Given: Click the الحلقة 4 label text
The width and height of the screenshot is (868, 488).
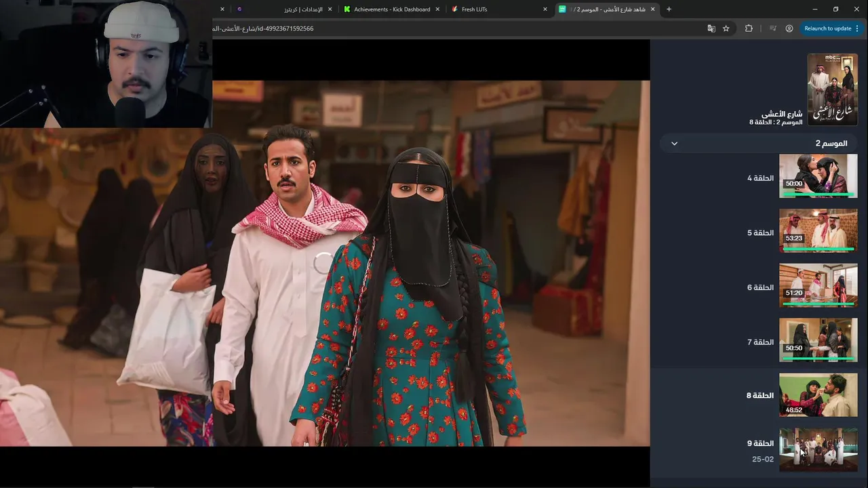Looking at the screenshot, I should pos(760,178).
